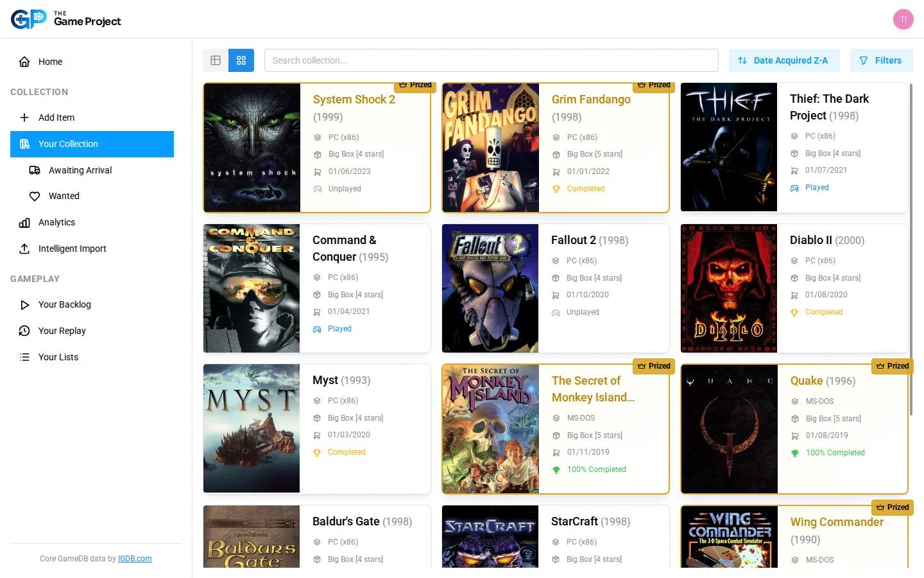
Task: Open Your Replay
Action: click(92, 331)
